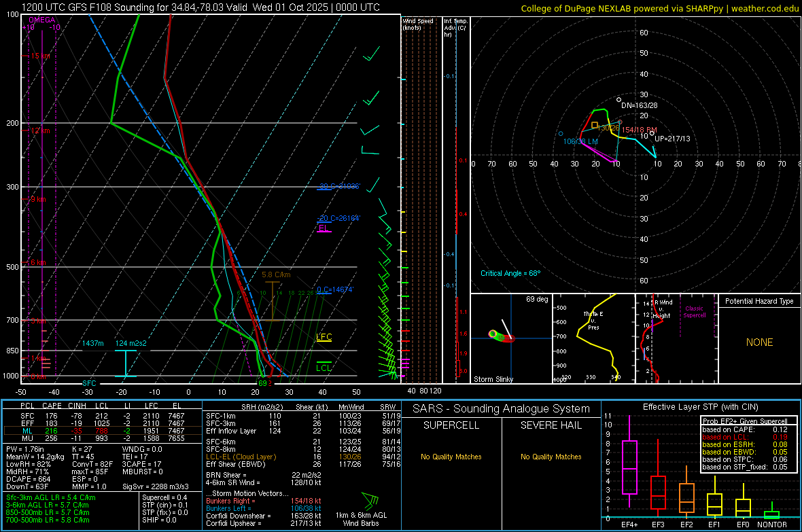This screenshot has width=802, height=532.
Task: Click the Classic Supercell label
Action: click(695, 312)
